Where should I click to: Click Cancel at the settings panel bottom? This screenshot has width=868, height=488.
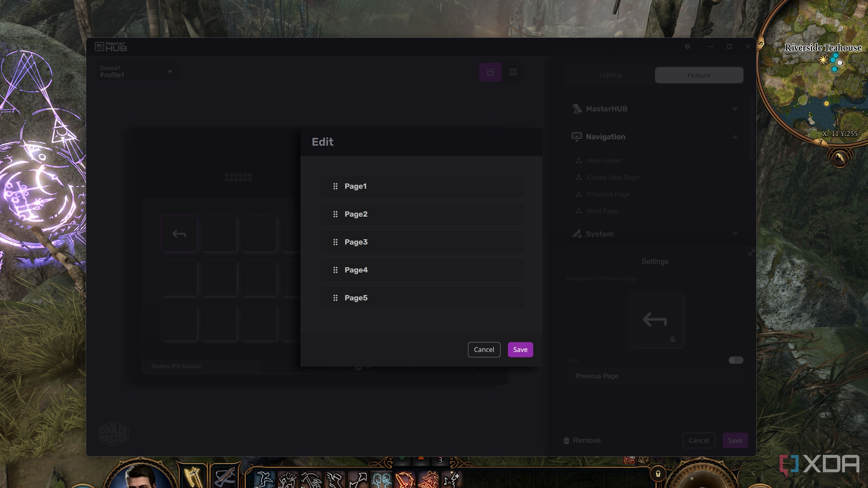698,440
